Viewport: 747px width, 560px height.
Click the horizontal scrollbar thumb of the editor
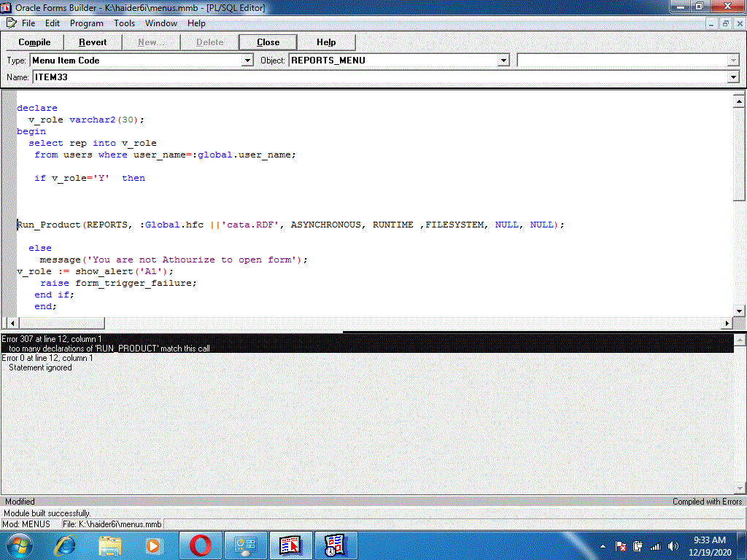[x=61, y=323]
